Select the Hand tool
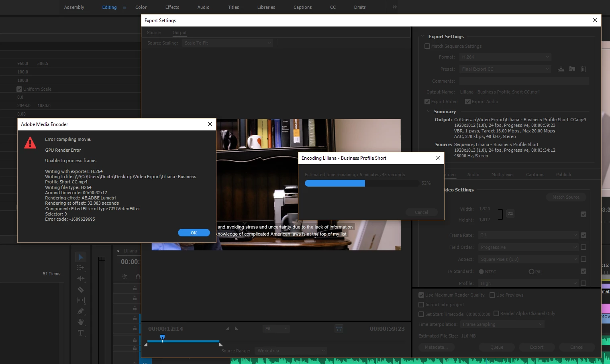The height and width of the screenshot is (364, 610). coord(80,322)
